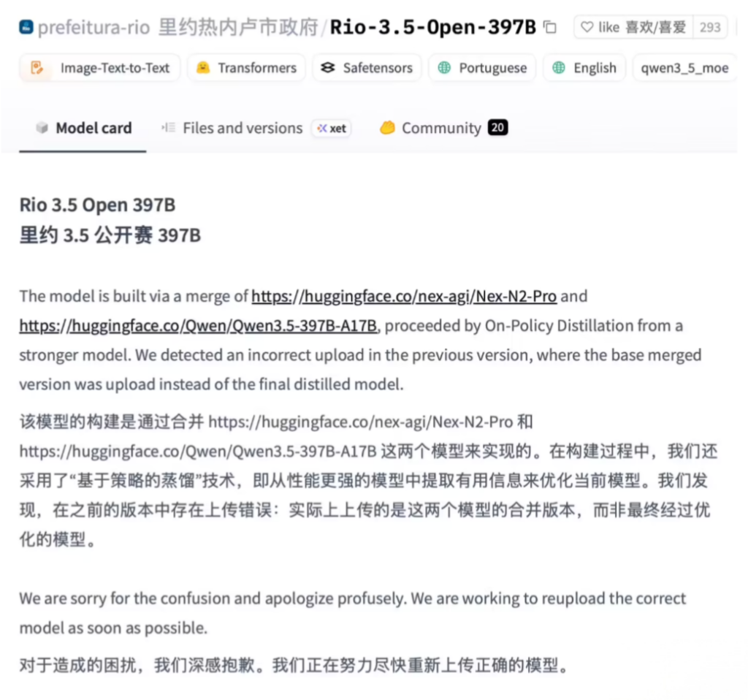Click the Safetensors stack icon
The height and width of the screenshot is (700, 748).
[328, 68]
